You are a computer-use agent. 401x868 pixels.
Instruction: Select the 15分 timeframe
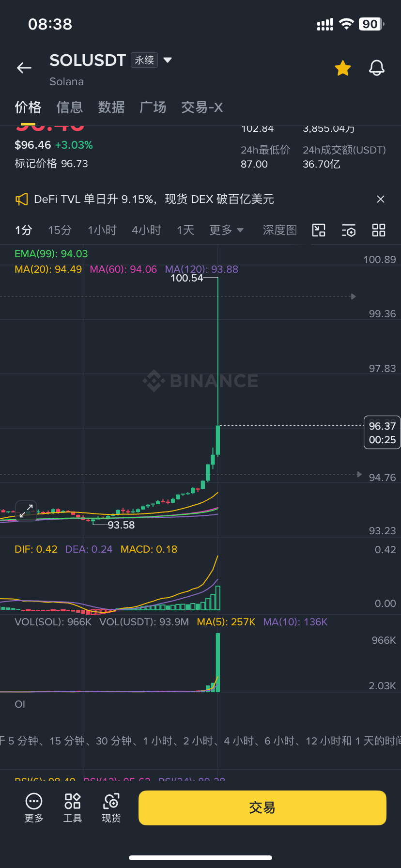point(60,230)
